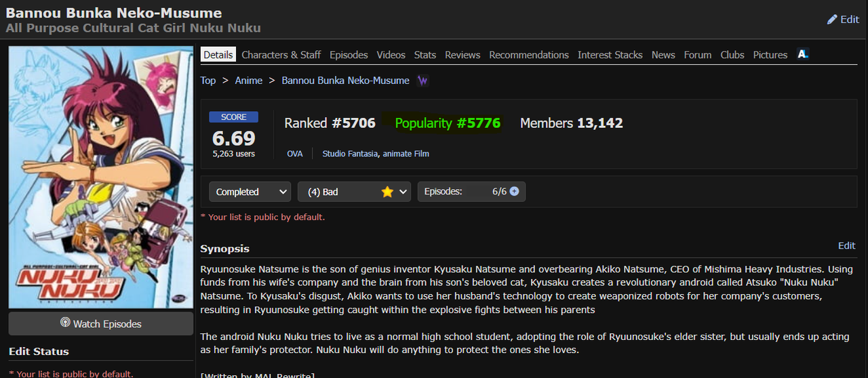Switch to the Clubs tab
The image size is (868, 378).
(x=732, y=55)
